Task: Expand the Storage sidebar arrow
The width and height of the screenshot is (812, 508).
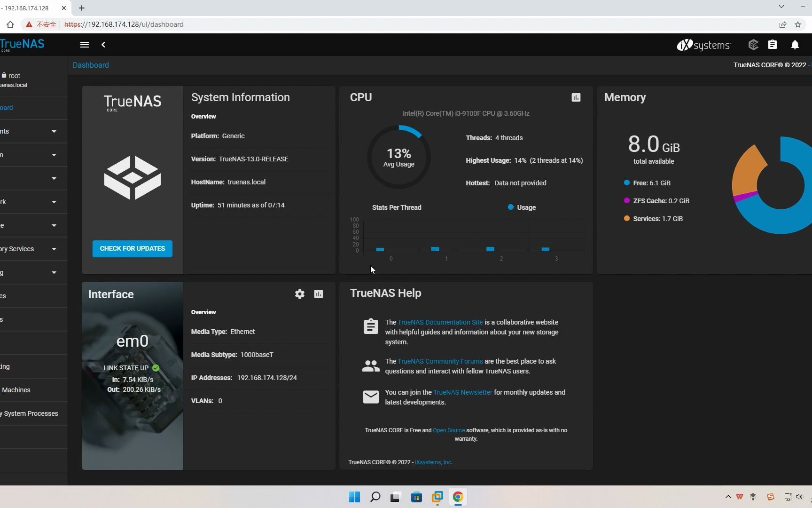Action: point(54,225)
